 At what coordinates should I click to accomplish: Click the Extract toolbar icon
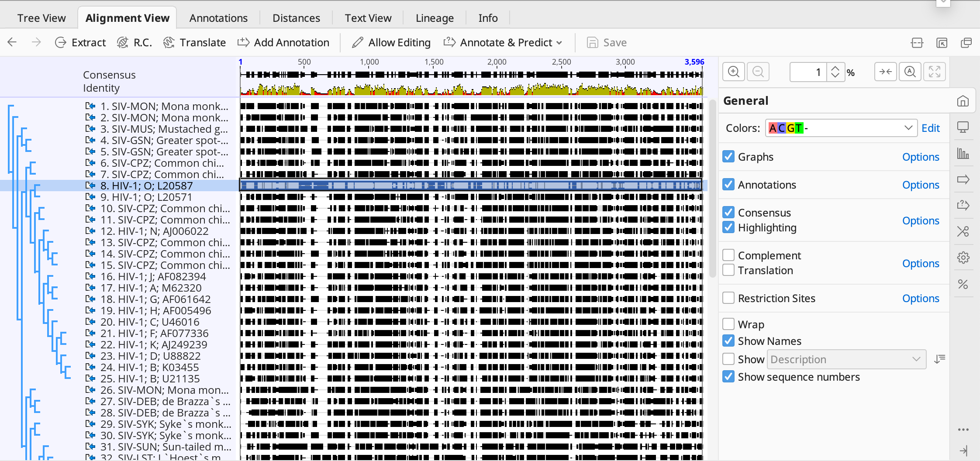(61, 42)
